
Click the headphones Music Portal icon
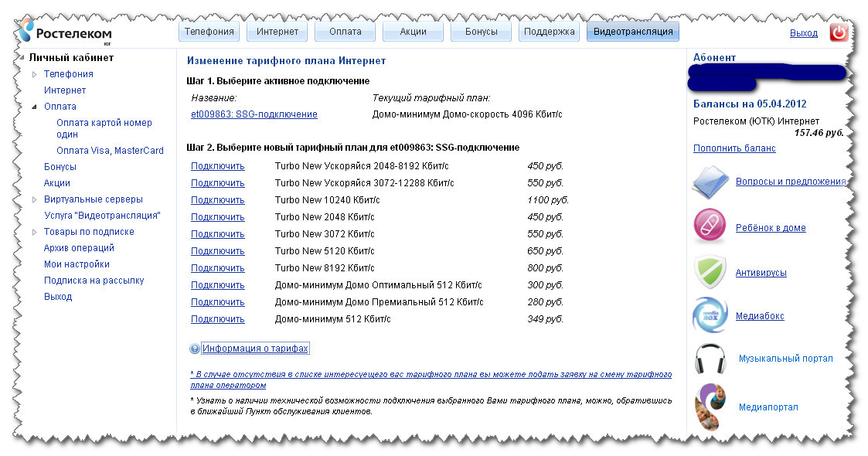[x=710, y=359]
